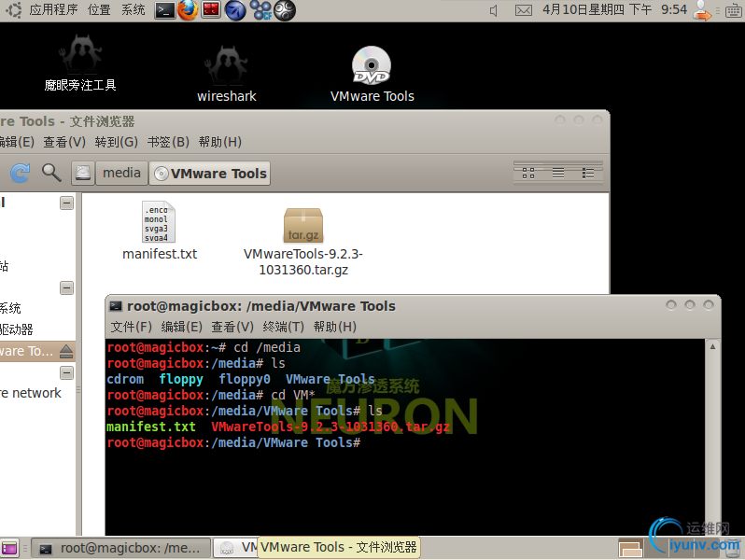
Task: Open the grey orb launcher in top panel
Action: click(285, 10)
